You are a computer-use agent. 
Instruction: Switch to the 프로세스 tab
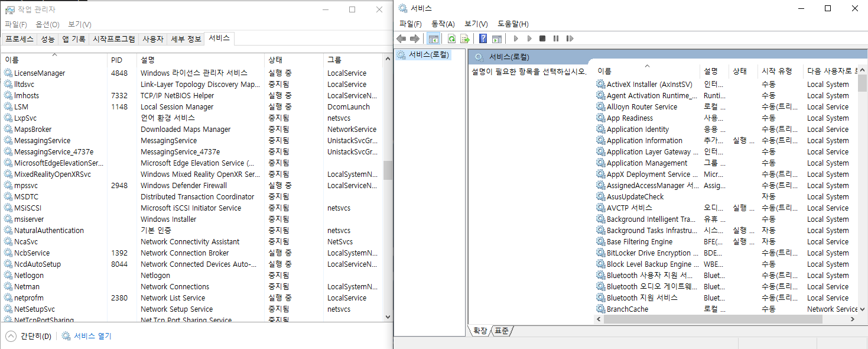coord(19,39)
